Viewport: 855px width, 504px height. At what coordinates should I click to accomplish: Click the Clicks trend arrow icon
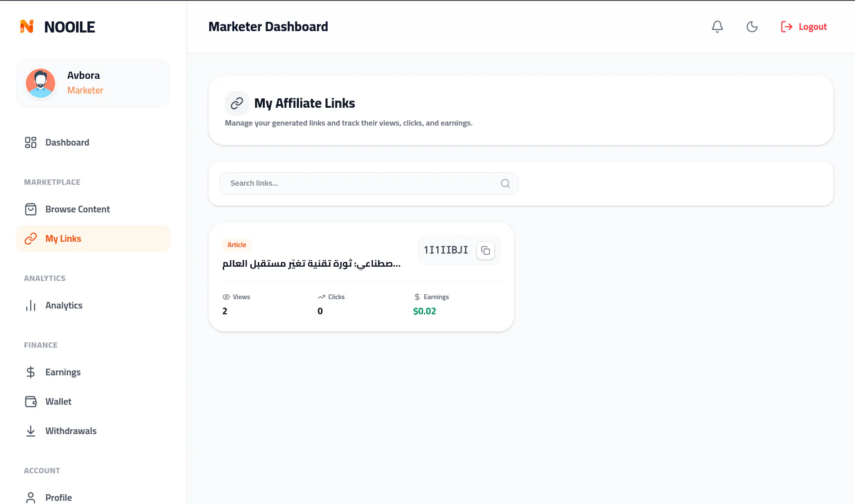pos(321,297)
